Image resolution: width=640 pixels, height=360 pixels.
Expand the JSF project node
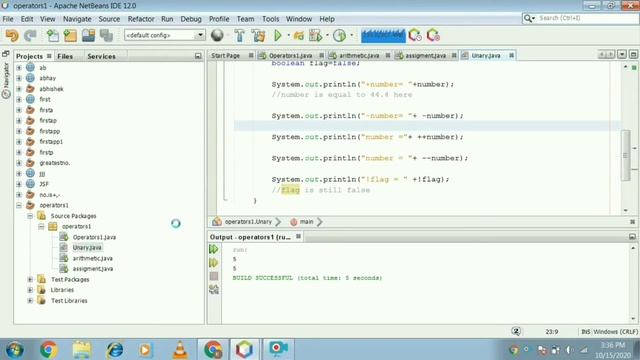point(19,184)
